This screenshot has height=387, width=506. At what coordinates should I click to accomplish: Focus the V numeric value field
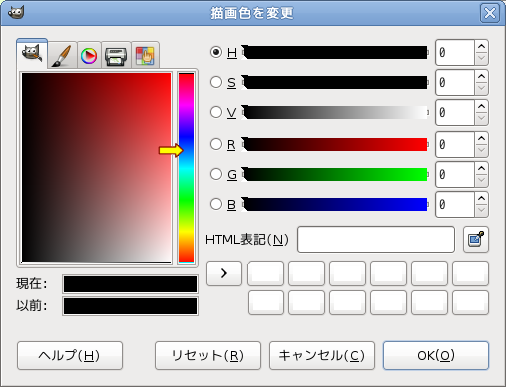[x=455, y=113]
